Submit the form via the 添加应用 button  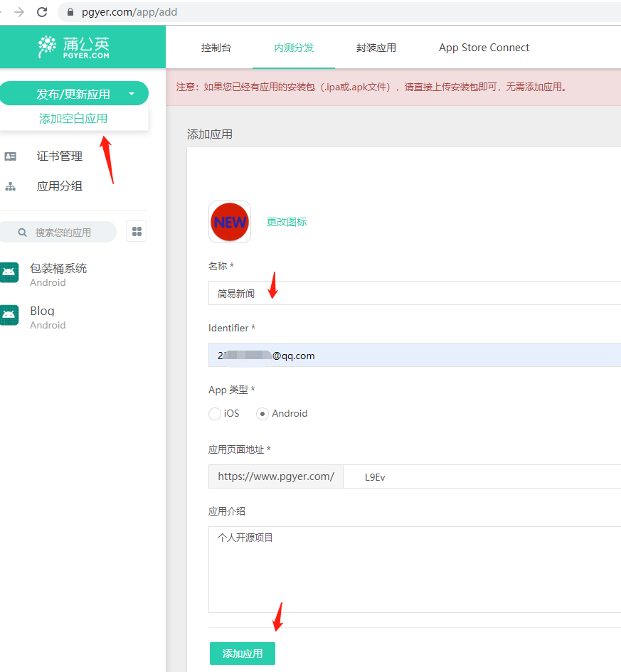point(242,653)
